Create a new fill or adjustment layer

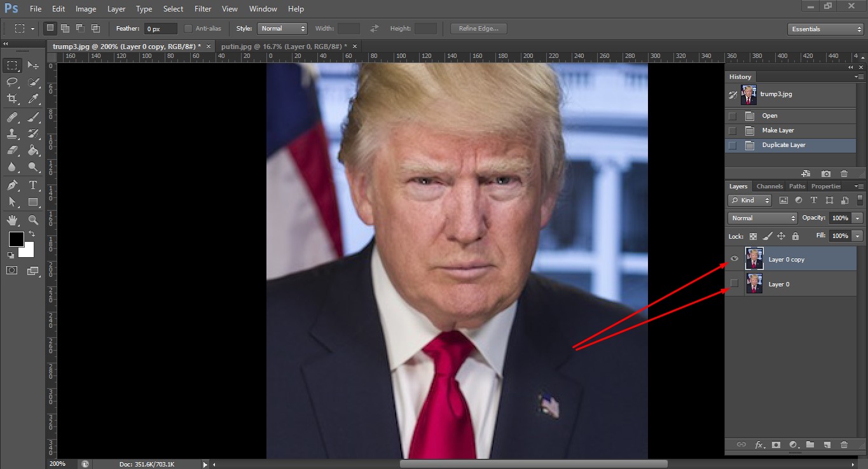(x=794, y=445)
